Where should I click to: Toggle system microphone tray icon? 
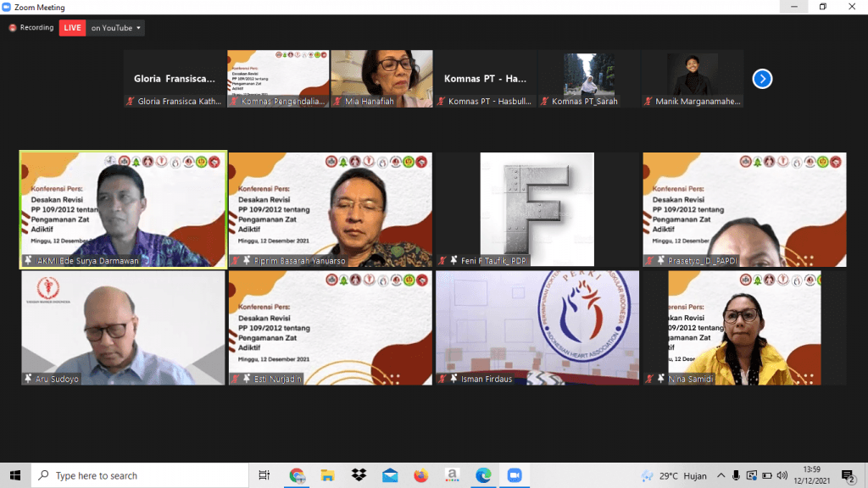point(736,475)
